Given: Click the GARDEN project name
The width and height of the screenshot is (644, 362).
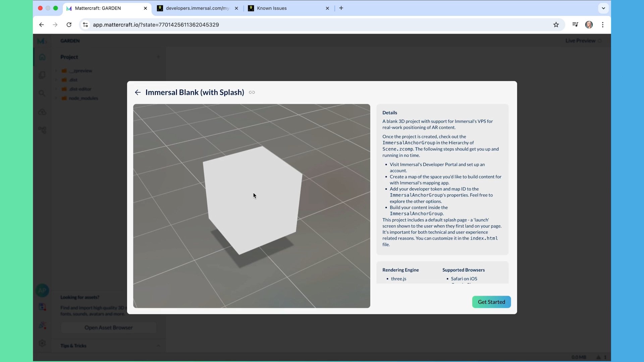Looking at the screenshot, I should pyautogui.click(x=70, y=41).
